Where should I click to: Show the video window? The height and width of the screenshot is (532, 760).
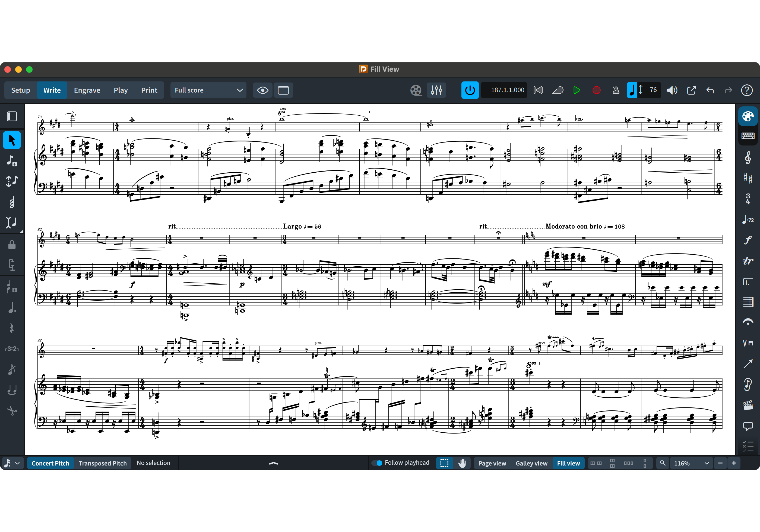[x=416, y=90]
